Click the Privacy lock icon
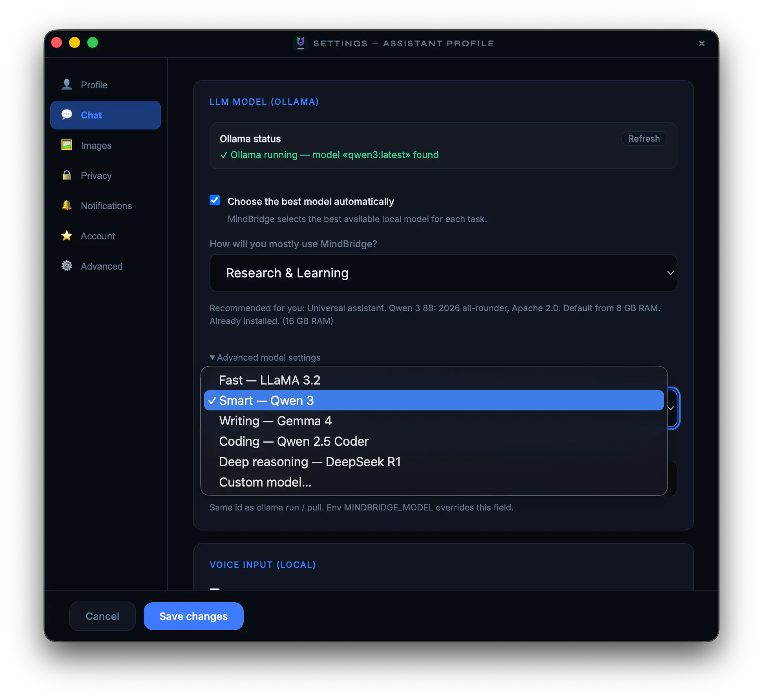 (x=67, y=175)
